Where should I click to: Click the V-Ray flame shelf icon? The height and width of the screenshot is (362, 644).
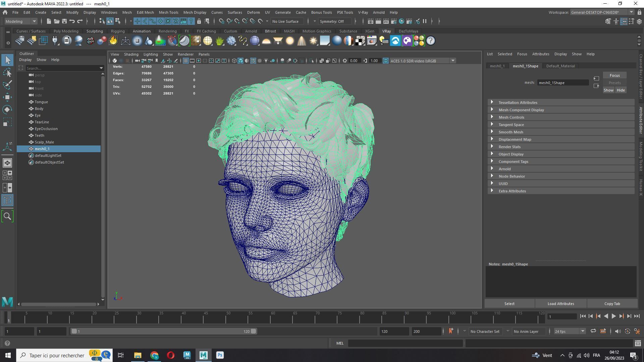point(113,41)
